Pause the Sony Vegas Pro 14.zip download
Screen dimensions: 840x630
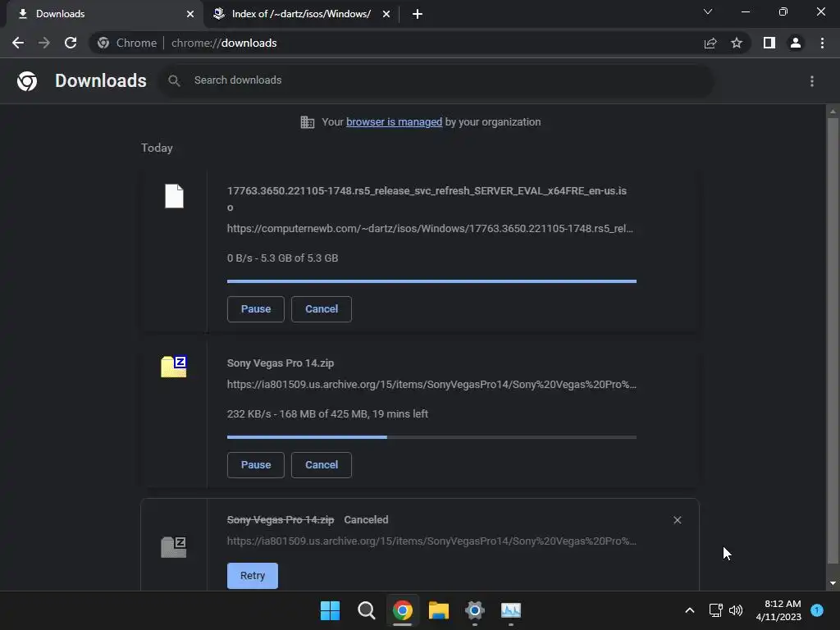(256, 465)
